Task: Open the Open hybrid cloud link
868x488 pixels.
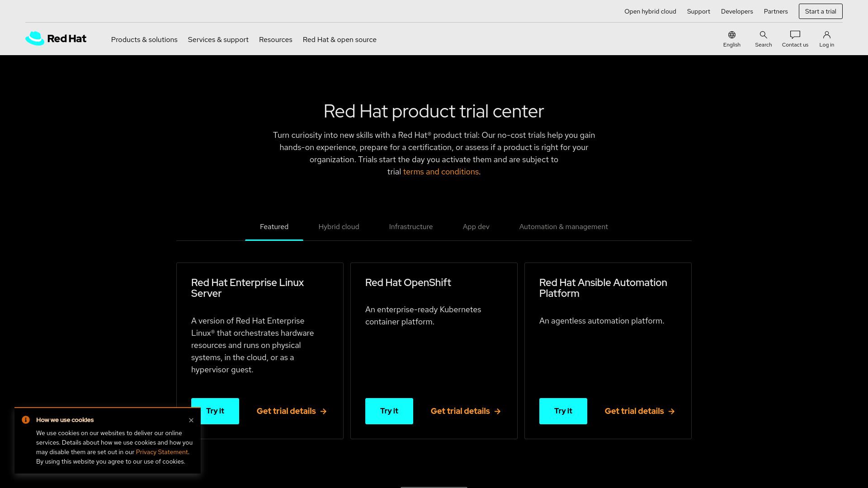Action: click(x=650, y=11)
